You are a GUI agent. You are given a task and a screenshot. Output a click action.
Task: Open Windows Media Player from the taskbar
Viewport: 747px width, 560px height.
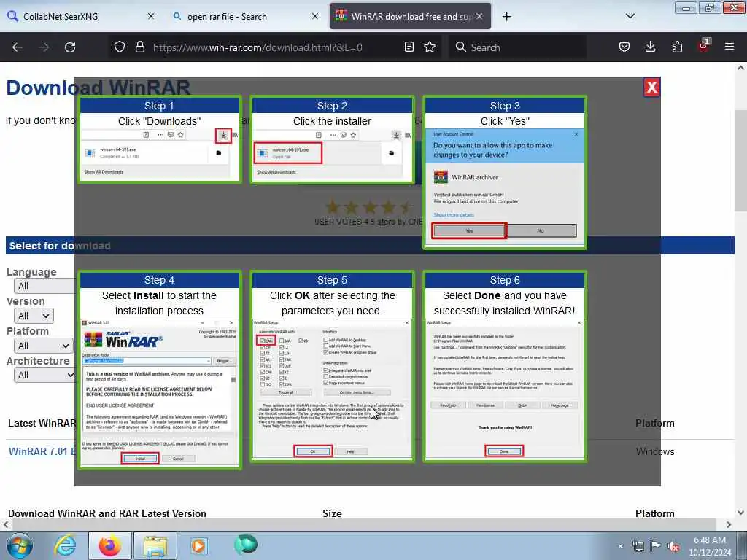199,545
